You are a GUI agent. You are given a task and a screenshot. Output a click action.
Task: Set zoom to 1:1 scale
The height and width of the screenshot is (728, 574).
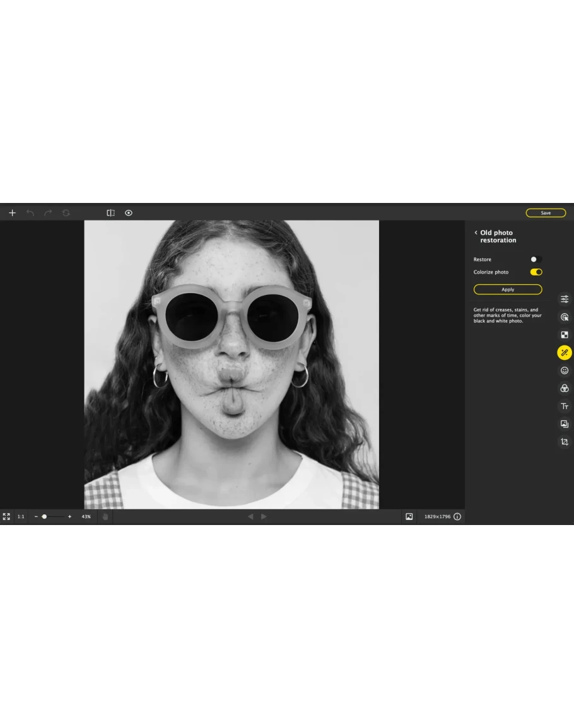(21, 517)
